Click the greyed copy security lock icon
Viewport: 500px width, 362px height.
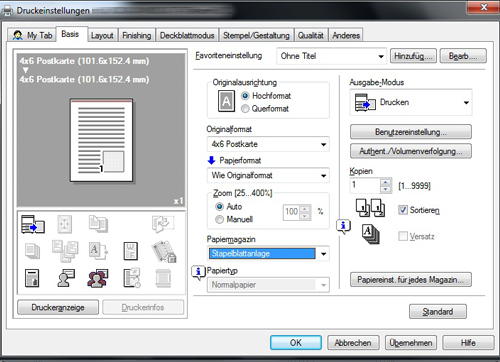164,251
